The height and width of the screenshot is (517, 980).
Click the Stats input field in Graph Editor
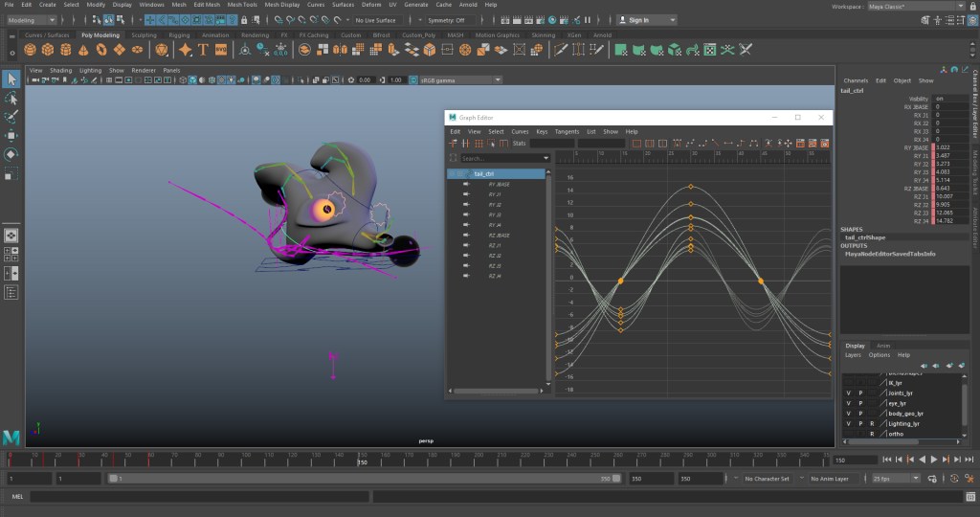point(552,144)
